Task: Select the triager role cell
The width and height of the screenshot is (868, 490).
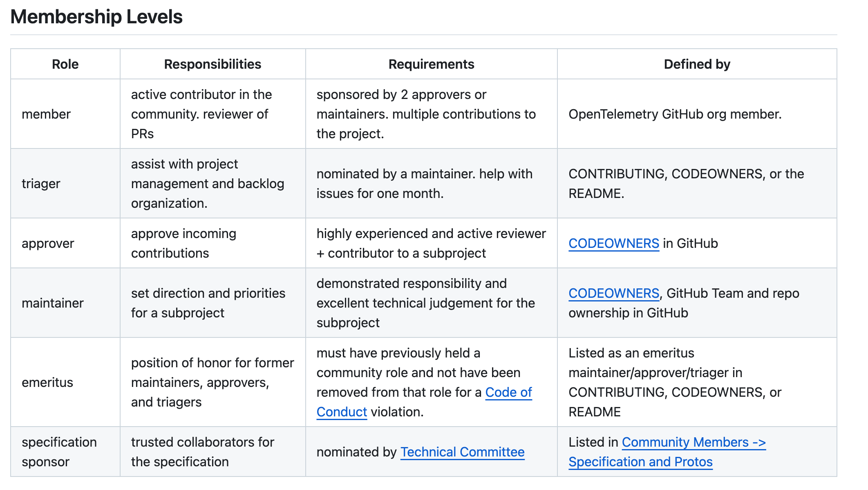Action: [x=65, y=184]
